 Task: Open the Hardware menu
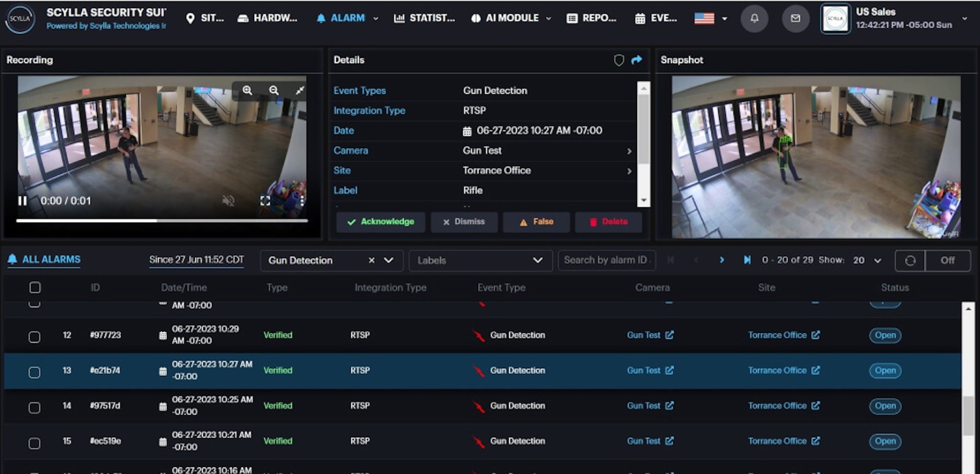[x=267, y=18]
